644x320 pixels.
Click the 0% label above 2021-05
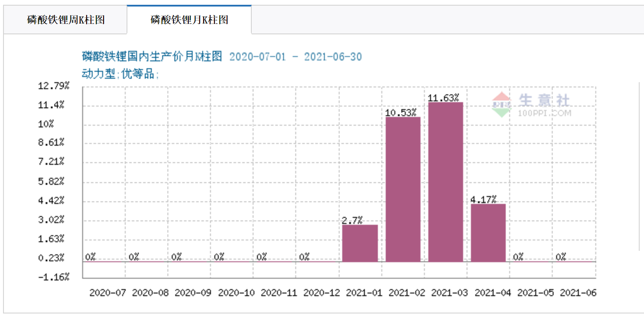pos(518,257)
